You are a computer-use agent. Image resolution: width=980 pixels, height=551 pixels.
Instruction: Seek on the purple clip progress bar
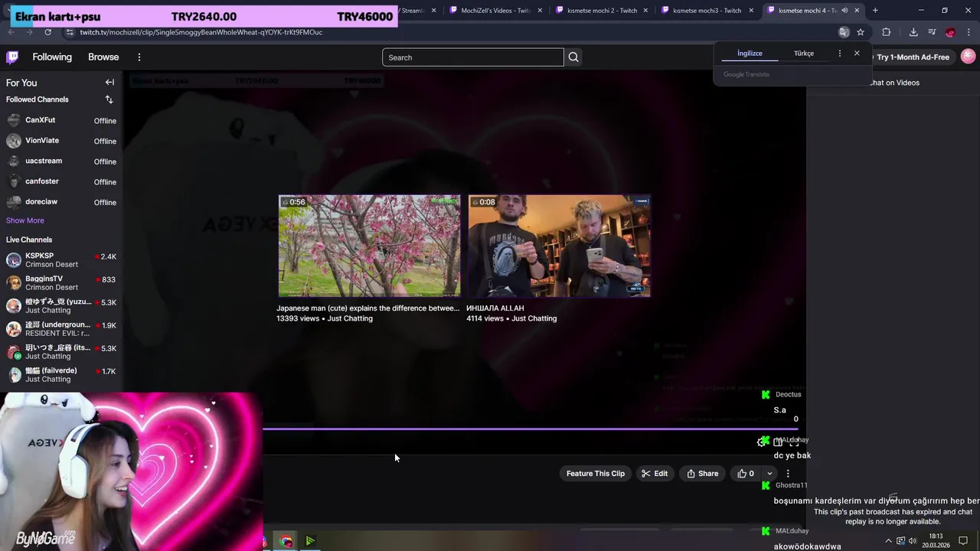tap(530, 429)
